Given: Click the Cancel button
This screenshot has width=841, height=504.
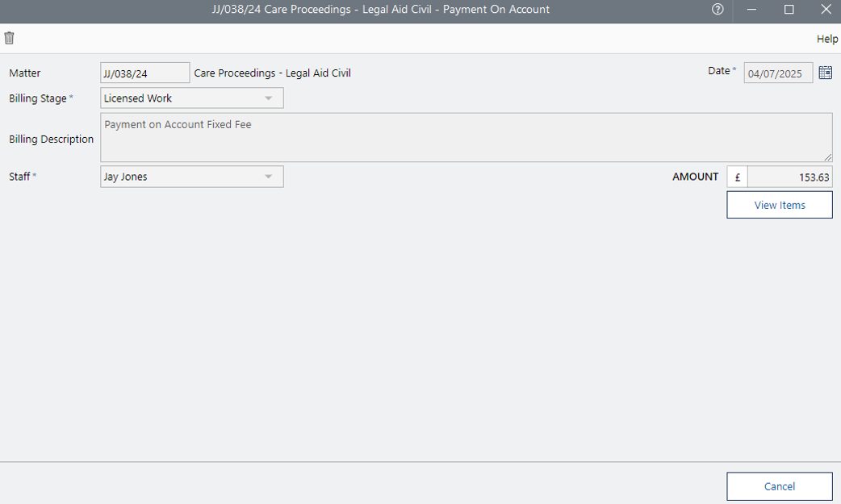Looking at the screenshot, I should (x=779, y=486).
